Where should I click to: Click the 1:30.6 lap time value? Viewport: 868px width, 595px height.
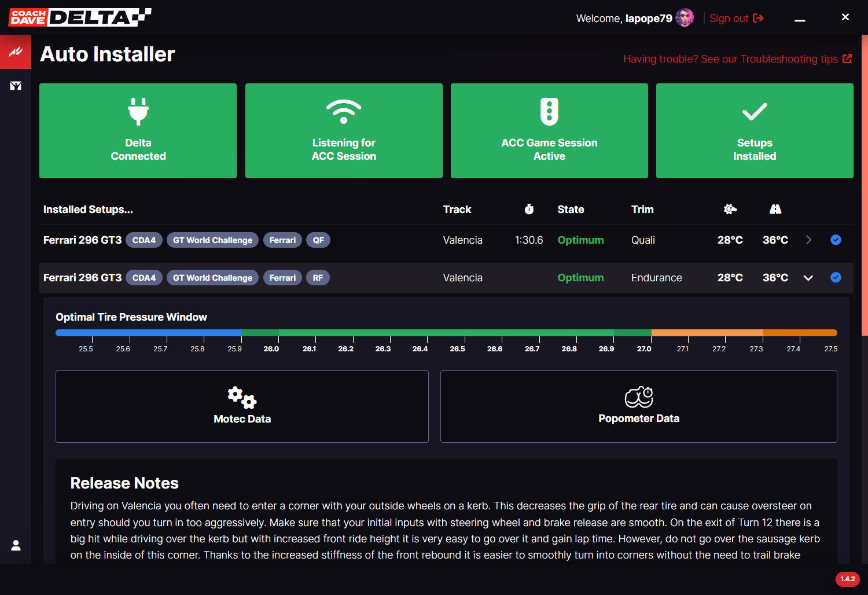529,240
